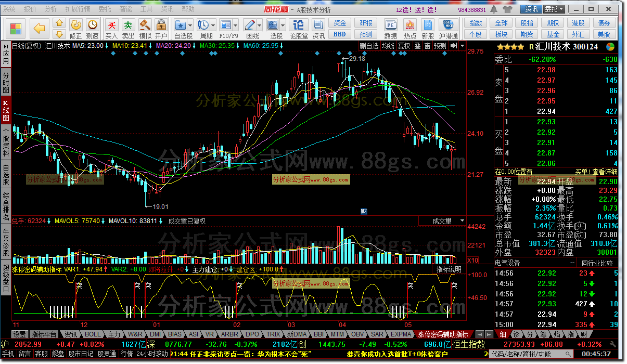Click the 财 marker on the K-line chart

pos(364,211)
